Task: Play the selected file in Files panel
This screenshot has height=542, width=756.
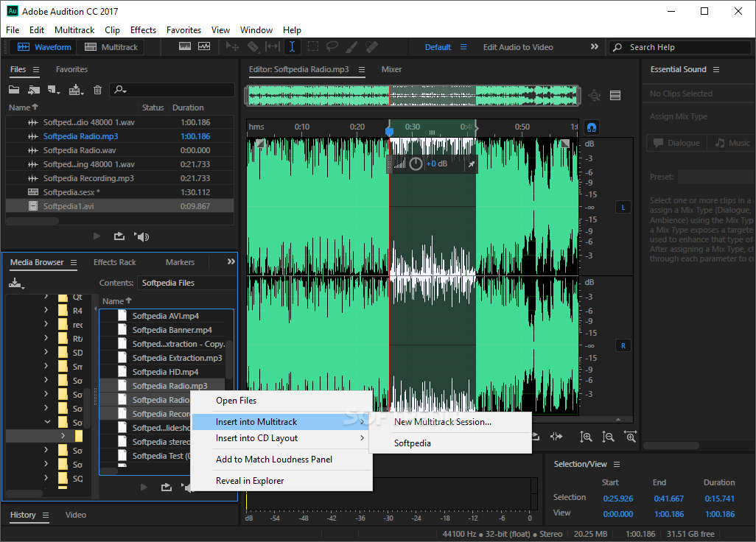Action: click(x=97, y=236)
